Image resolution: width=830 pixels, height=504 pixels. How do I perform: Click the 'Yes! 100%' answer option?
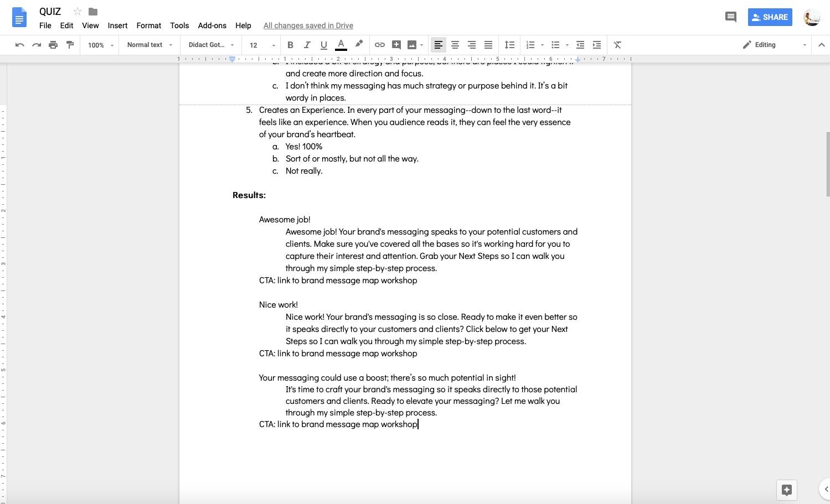[x=304, y=147]
